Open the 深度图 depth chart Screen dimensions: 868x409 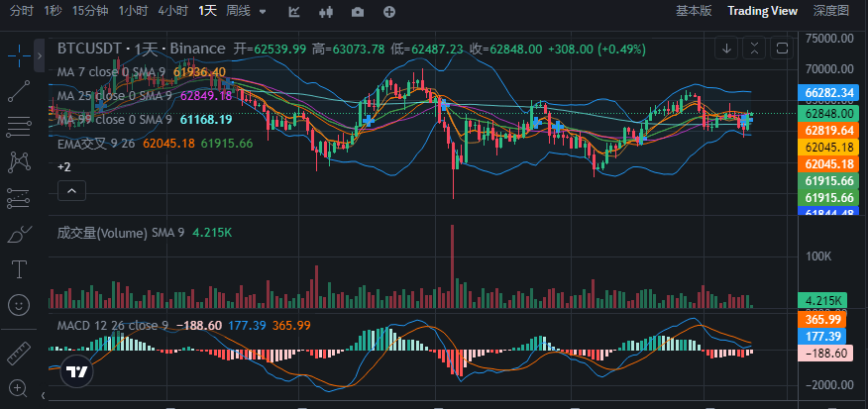pyautogui.click(x=831, y=11)
